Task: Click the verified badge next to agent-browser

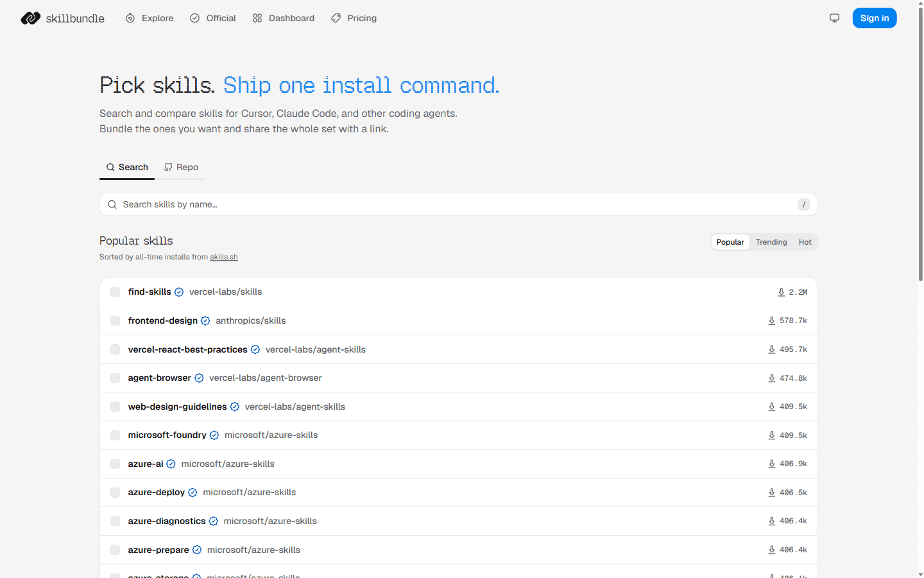Action: coord(199,378)
